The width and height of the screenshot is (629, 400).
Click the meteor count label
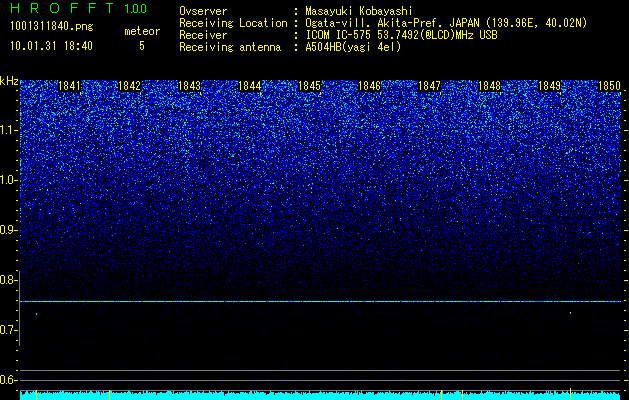click(142, 31)
